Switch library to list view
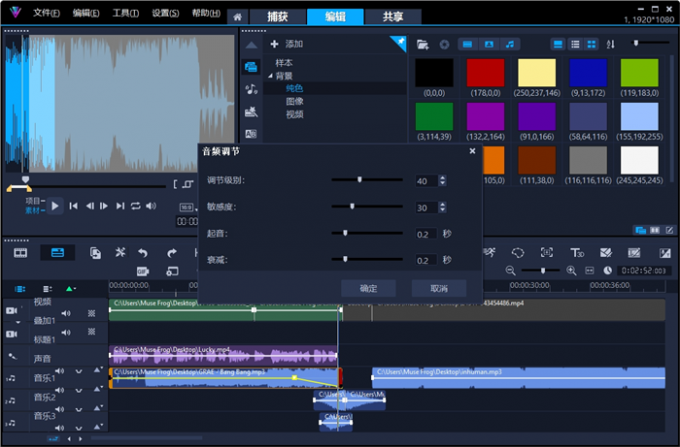This screenshot has height=447, width=680. click(x=575, y=44)
